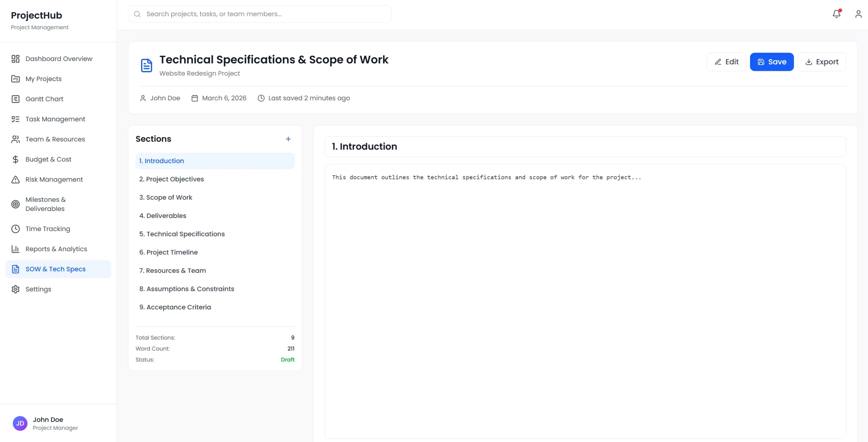Click the notification bell icon
868x442 pixels.
836,14
